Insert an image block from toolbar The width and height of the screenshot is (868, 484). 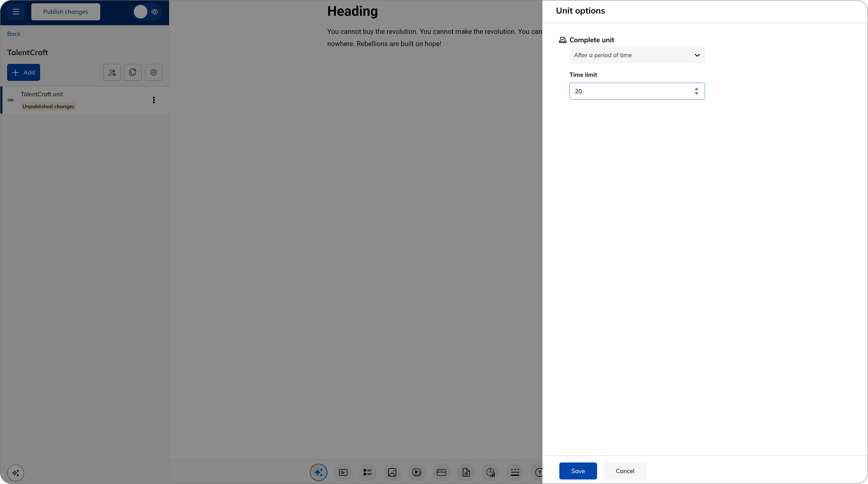[392, 472]
